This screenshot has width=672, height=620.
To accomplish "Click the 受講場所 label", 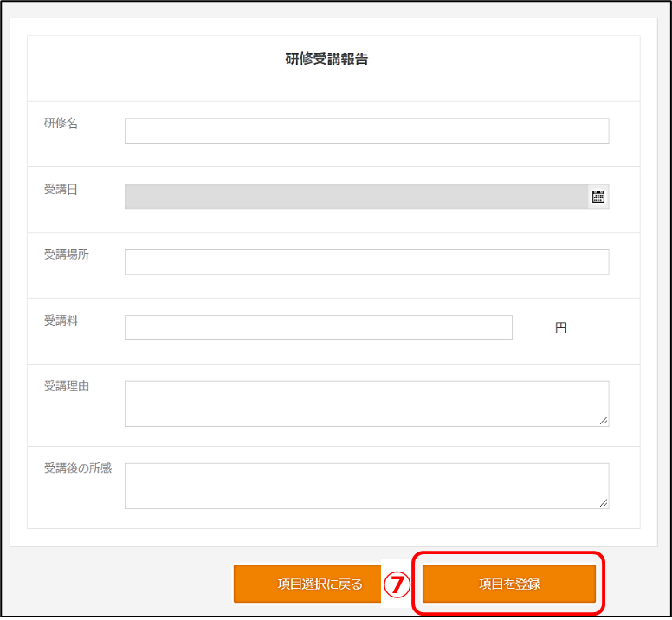I will [67, 255].
